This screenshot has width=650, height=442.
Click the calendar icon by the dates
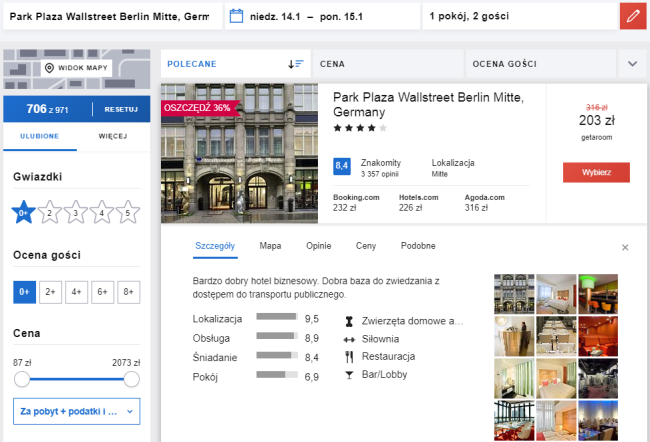click(x=237, y=16)
